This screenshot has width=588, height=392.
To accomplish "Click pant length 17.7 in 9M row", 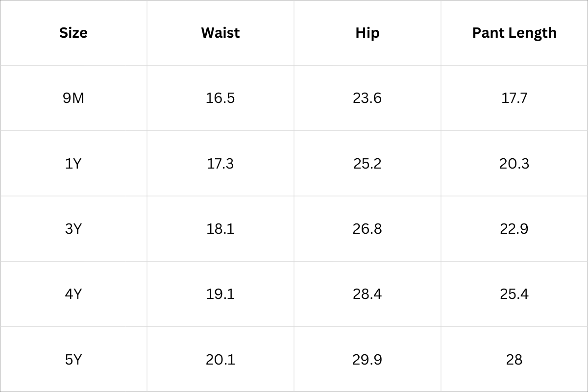I will pos(514,98).
